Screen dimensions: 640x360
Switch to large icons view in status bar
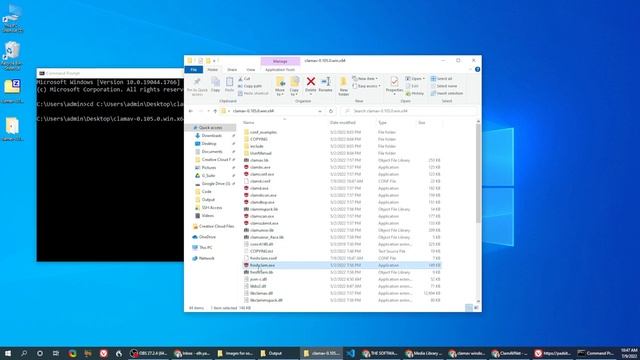tap(476, 308)
